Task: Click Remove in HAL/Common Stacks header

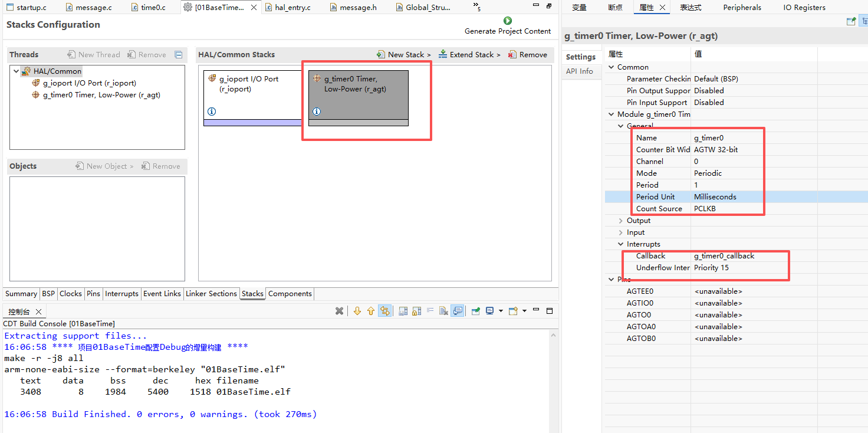Action: pos(528,55)
